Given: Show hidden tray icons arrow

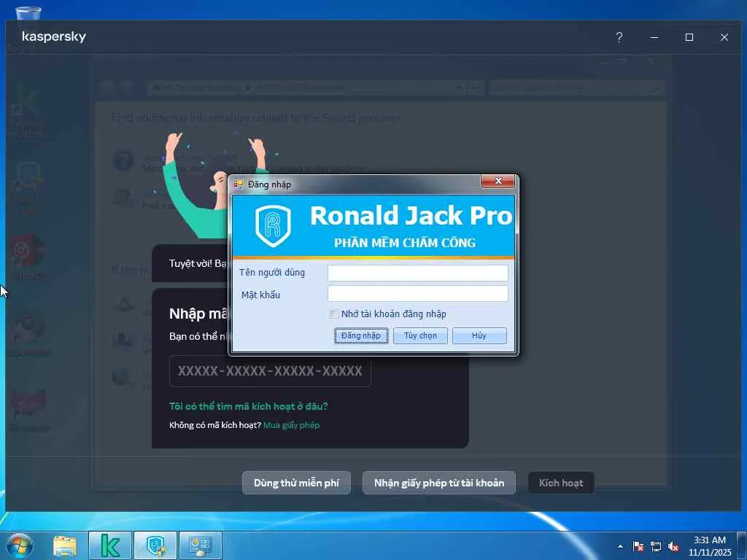Looking at the screenshot, I should (x=620, y=546).
